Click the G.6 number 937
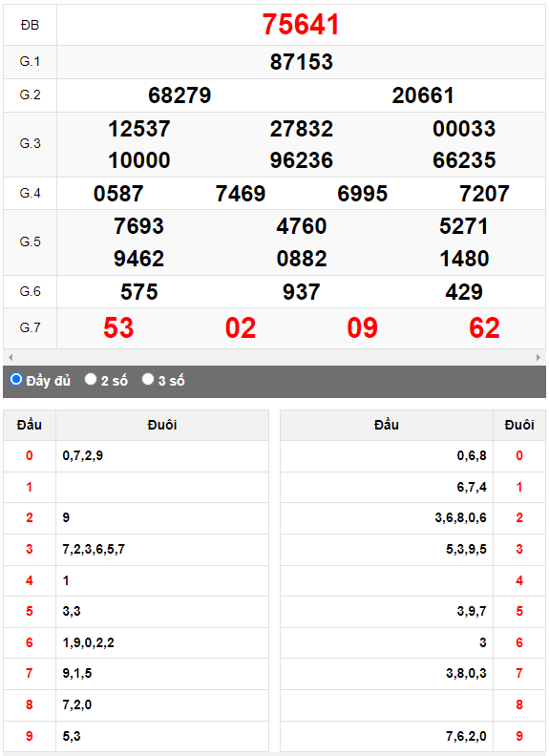 coord(301,292)
